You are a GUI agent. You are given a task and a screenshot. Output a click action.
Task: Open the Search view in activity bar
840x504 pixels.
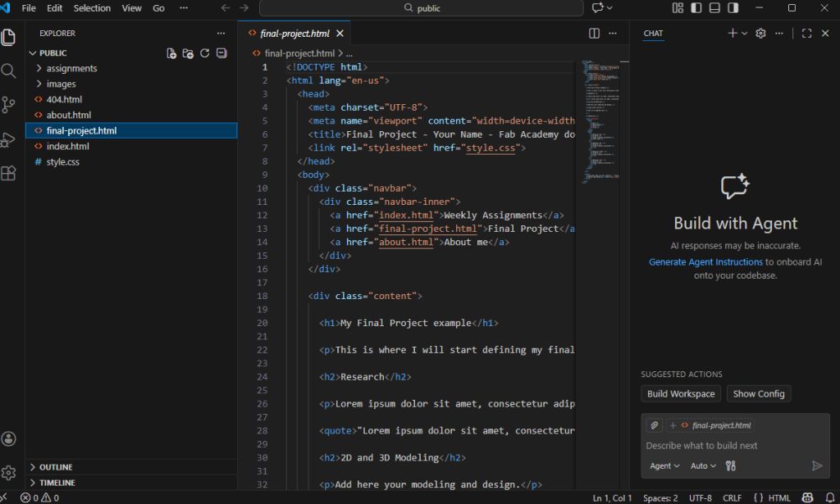[x=9, y=71]
